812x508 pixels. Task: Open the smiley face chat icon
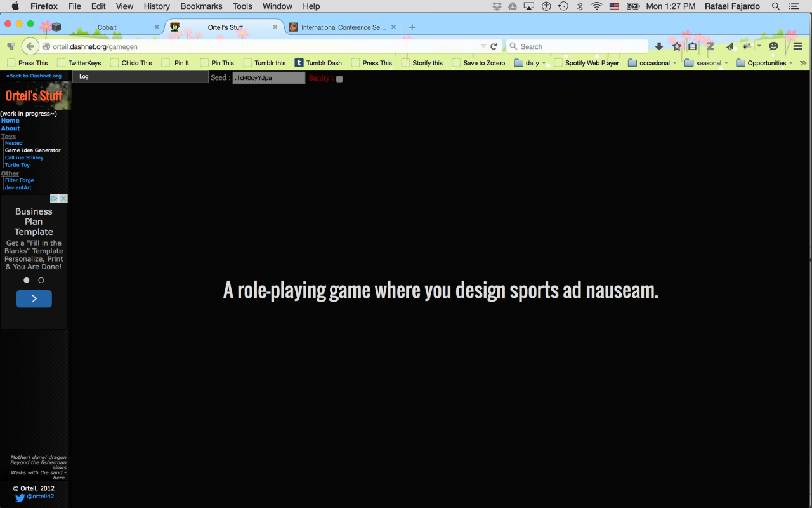point(773,46)
